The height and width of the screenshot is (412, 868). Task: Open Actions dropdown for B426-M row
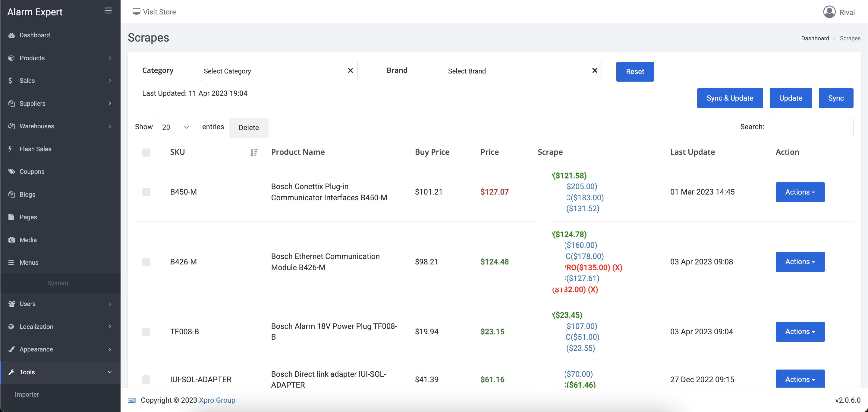[x=800, y=261]
